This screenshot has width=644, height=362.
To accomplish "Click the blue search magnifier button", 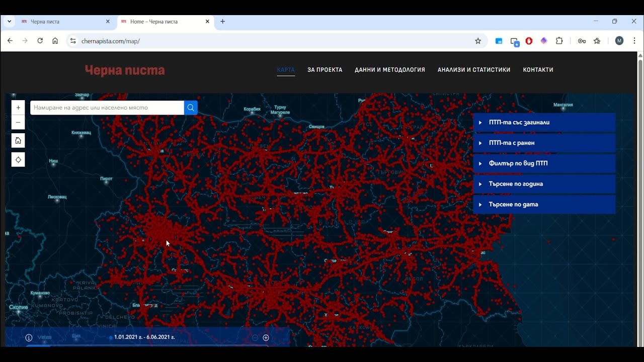I will pos(191,108).
